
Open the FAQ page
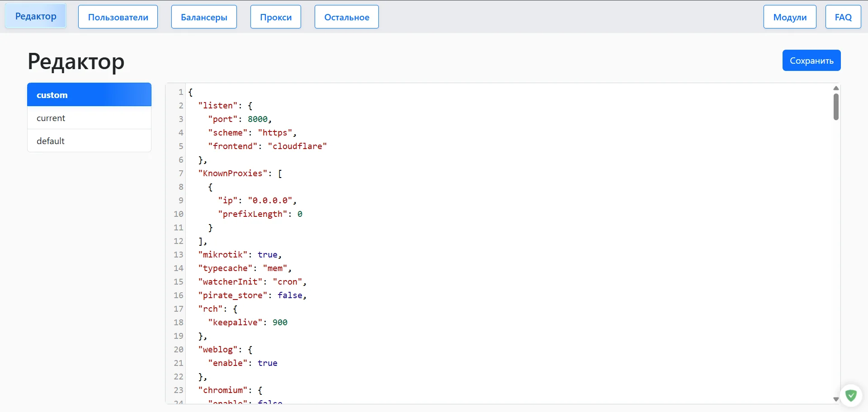pyautogui.click(x=843, y=17)
